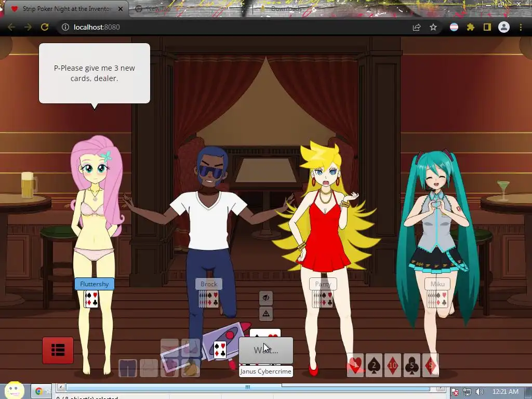The width and height of the screenshot is (532, 399).
Task: Click the scrollbar left arrow
Action: 61,387
